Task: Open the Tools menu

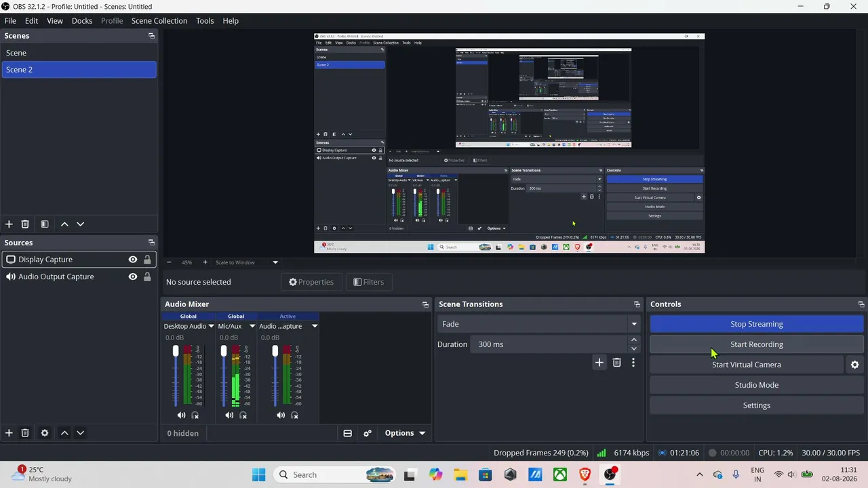Action: (205, 21)
